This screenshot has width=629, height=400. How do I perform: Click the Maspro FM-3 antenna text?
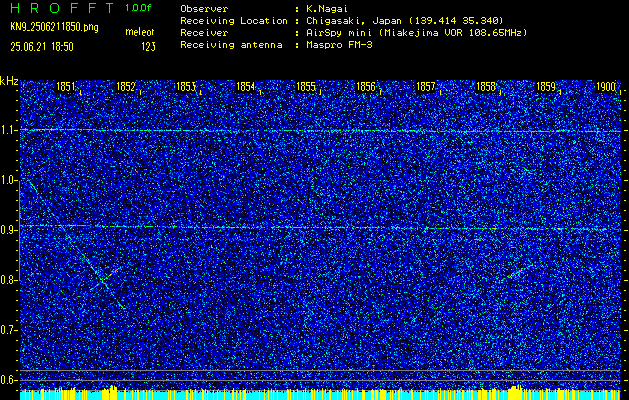339,45
